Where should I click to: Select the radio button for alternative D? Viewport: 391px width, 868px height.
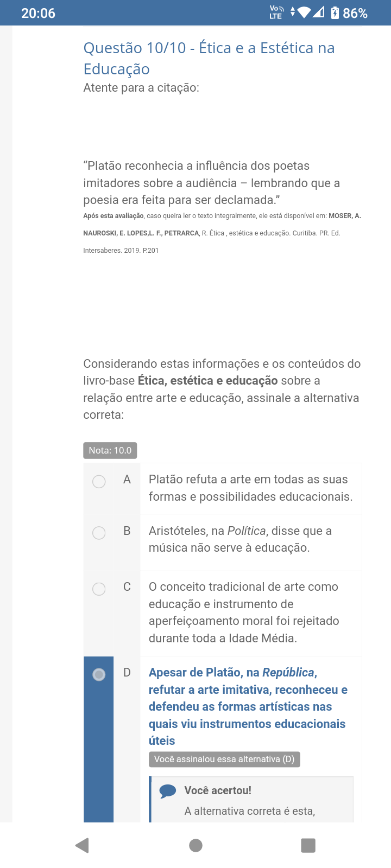click(x=99, y=674)
